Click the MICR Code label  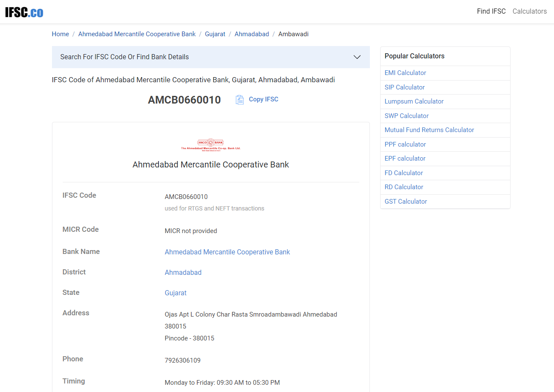pyautogui.click(x=81, y=229)
